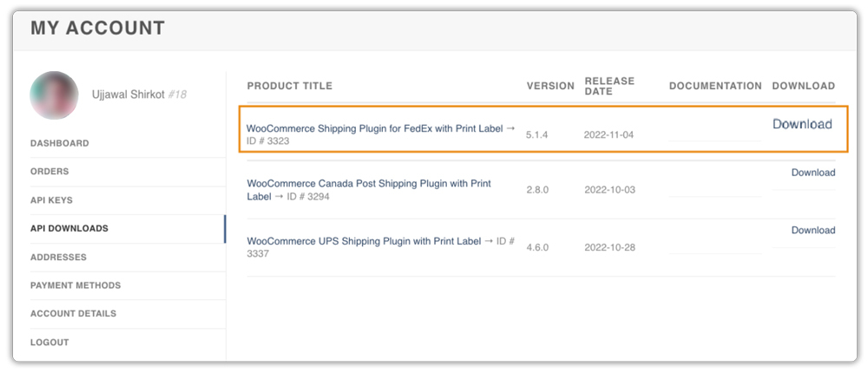Download the FedEx plugin version 5.1.4
868x373 pixels.
[x=802, y=124]
